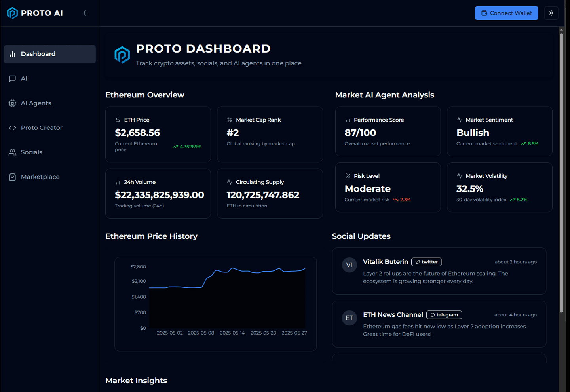
Task: Go to the AI Agents section
Action: (x=50, y=103)
